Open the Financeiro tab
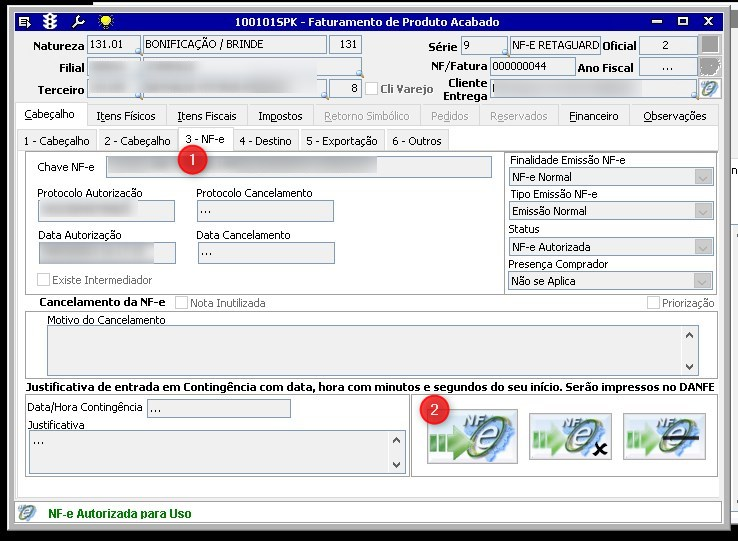The height and width of the screenshot is (541, 738). (594, 116)
